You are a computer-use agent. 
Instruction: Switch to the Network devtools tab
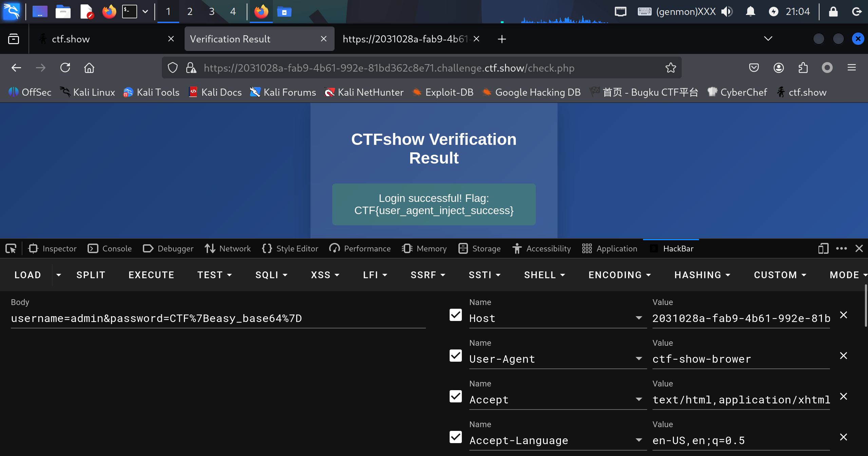(x=228, y=249)
